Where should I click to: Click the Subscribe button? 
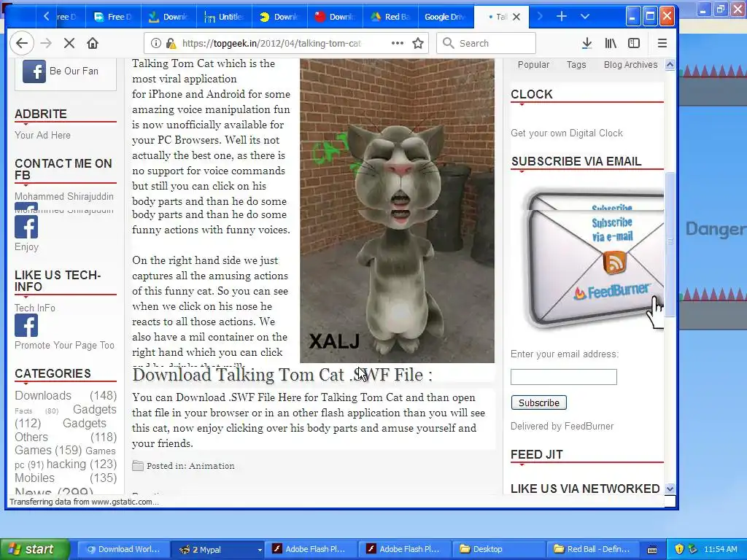539,402
